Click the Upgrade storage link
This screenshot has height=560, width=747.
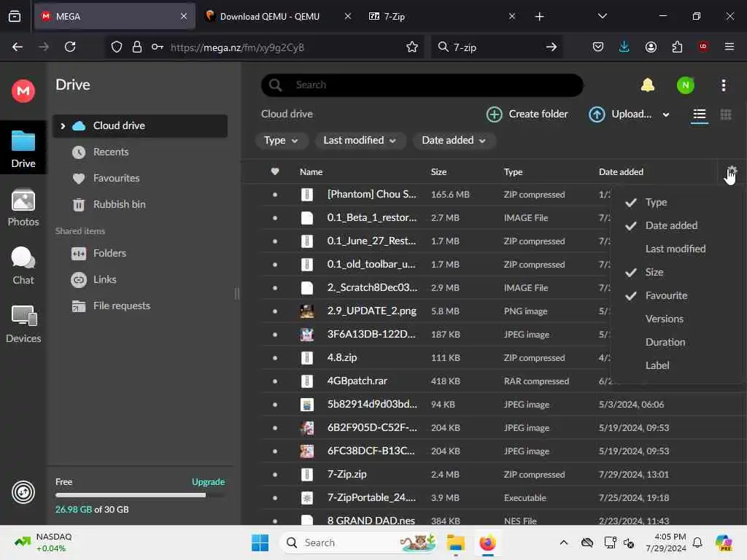pos(208,482)
